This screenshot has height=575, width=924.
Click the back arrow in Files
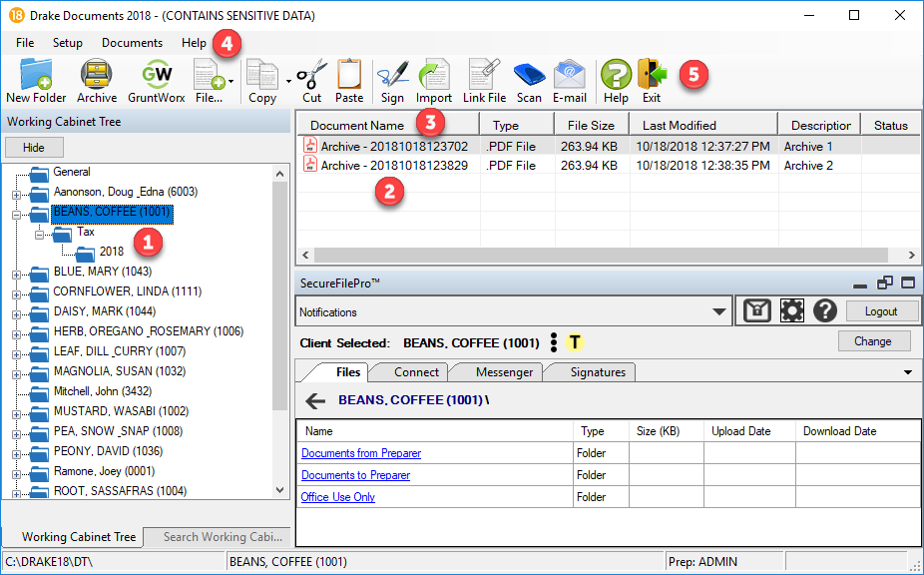[316, 401]
